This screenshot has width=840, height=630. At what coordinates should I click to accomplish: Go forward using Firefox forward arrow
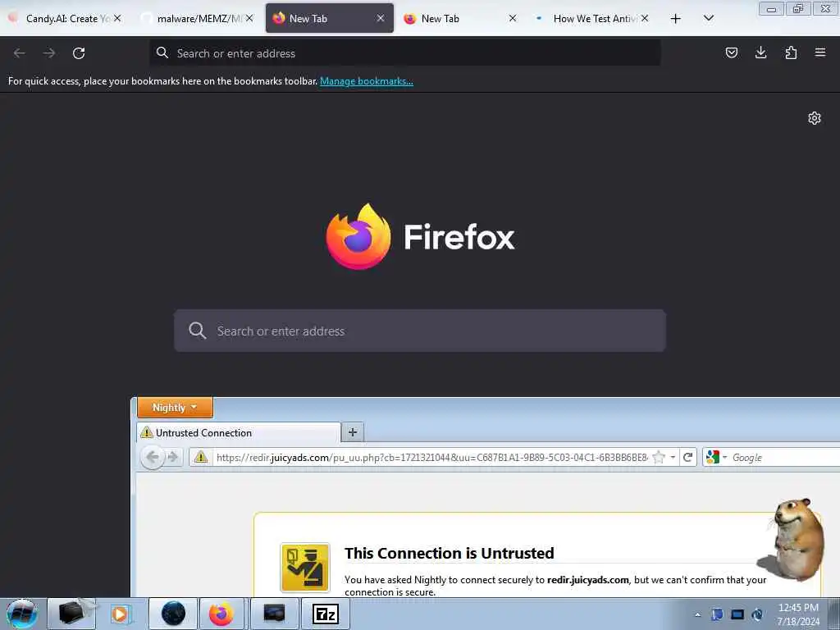click(48, 53)
